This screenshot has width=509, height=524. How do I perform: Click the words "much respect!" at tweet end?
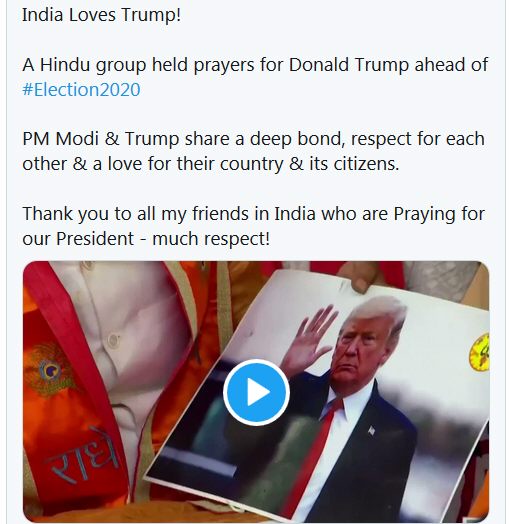(x=211, y=238)
